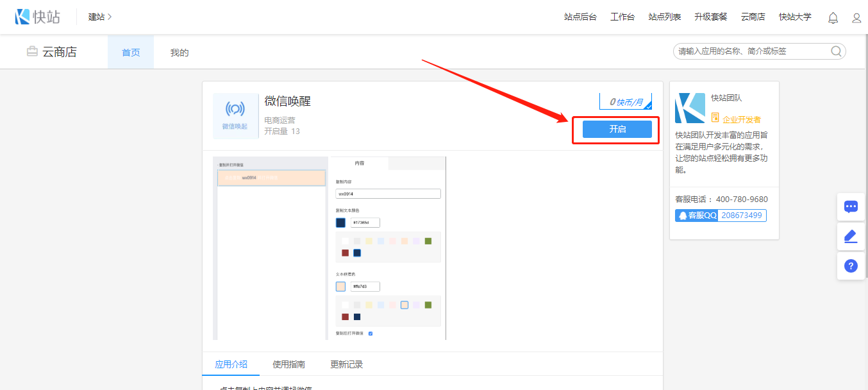Open the question mark help icon

tap(851, 266)
